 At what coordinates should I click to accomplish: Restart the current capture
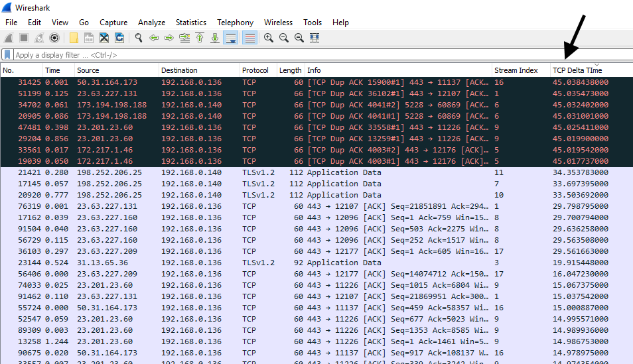coord(38,38)
